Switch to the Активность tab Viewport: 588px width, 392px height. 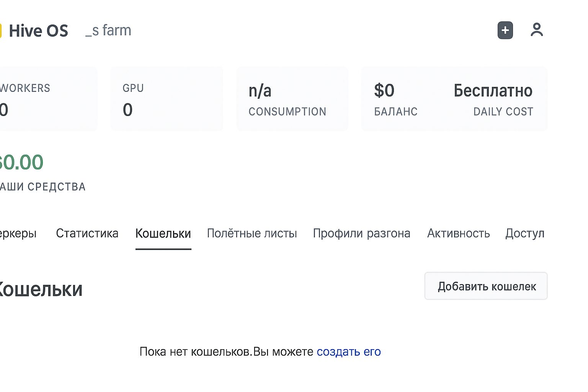458,233
